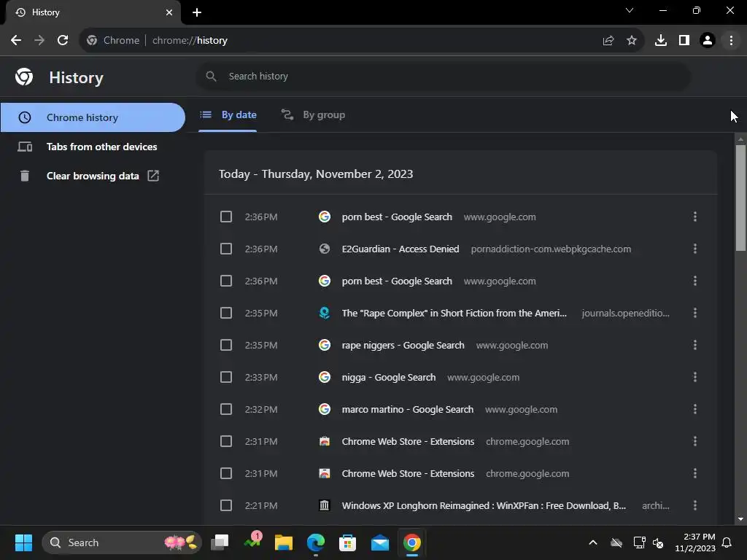Open three-dot menu for marco martino entry
This screenshot has width=747, height=560.
695,409
